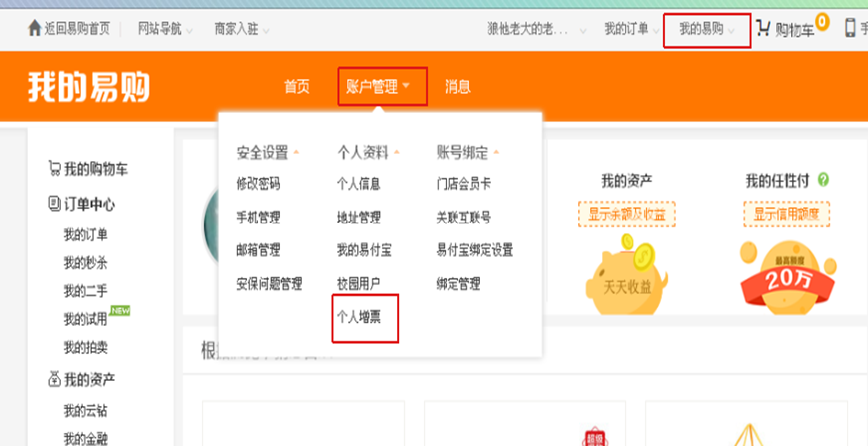Click the green help icon next to 我的任性付
Image resolution: width=868 pixels, height=446 pixels.
pos(823,180)
